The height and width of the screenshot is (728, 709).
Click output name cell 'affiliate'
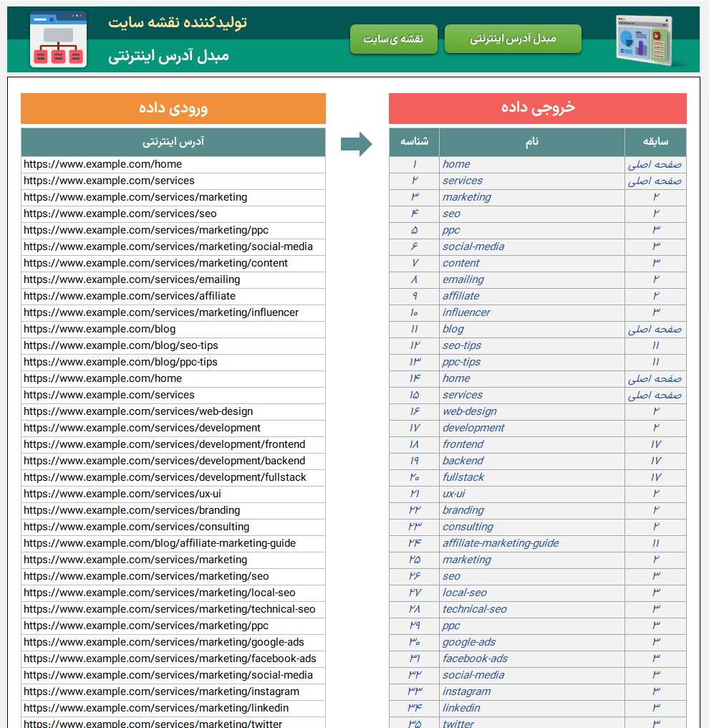[x=532, y=296]
